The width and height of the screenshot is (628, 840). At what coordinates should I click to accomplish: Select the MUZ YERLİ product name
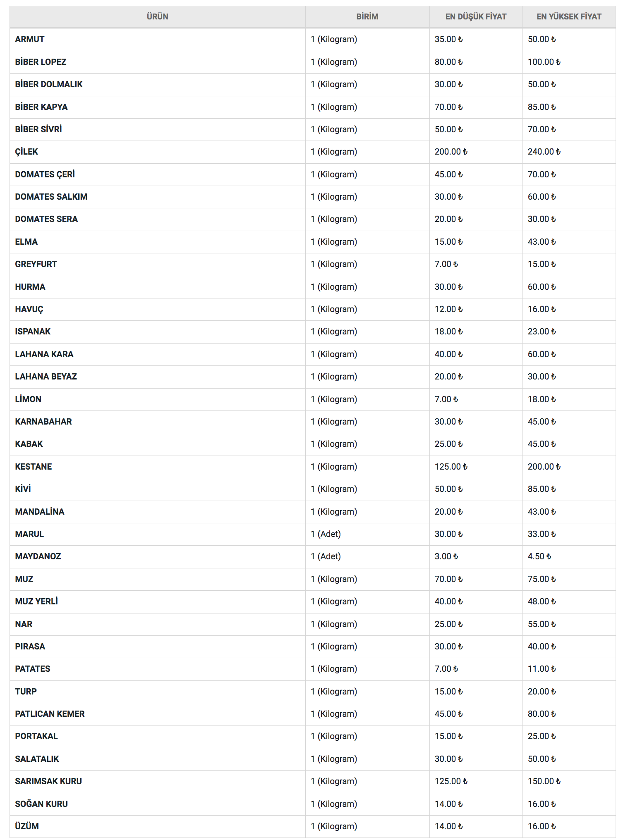[36, 601]
